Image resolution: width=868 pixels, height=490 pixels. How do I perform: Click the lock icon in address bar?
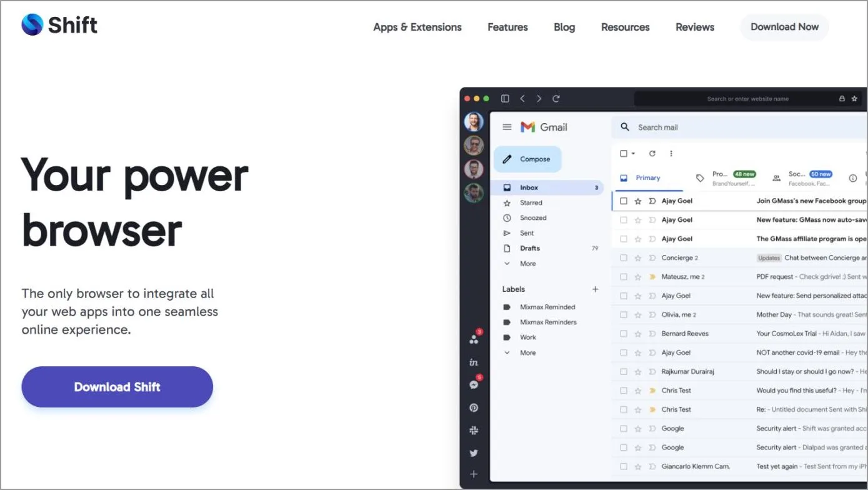(842, 99)
